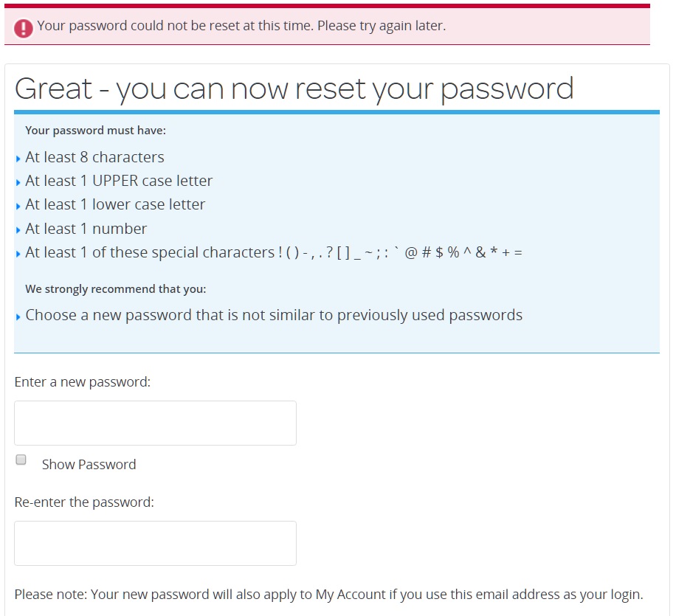Click the bullet arrow beside "At least 1 number"

tap(18, 230)
